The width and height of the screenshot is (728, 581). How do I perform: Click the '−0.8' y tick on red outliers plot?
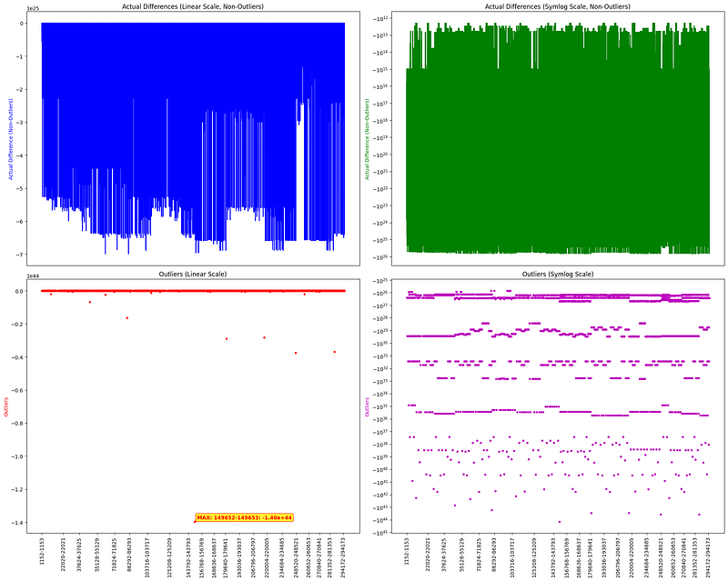coord(17,423)
